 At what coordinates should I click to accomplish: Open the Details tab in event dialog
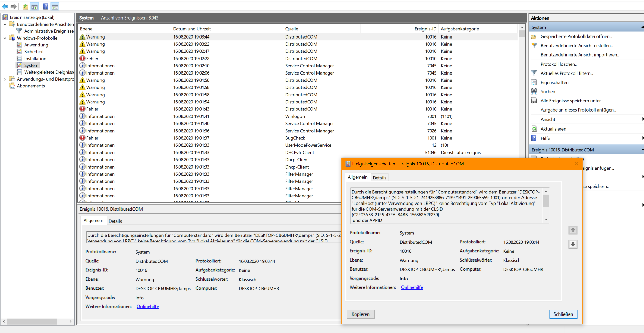click(379, 178)
